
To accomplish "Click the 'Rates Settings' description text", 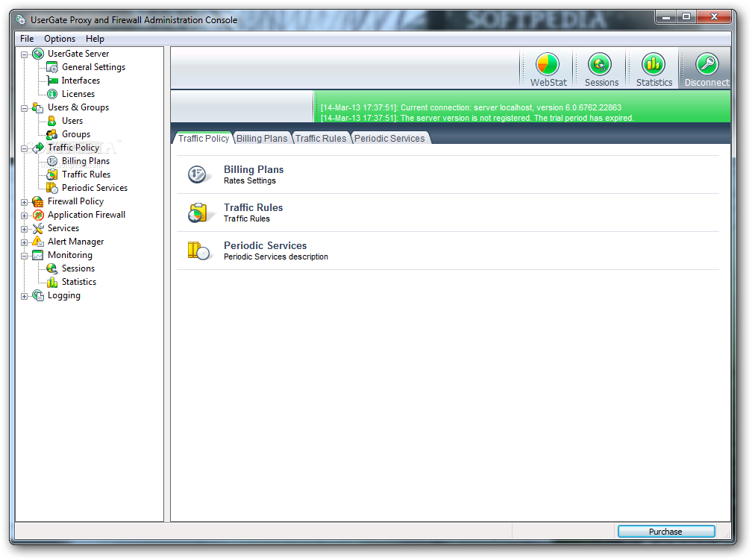I will pyautogui.click(x=249, y=180).
